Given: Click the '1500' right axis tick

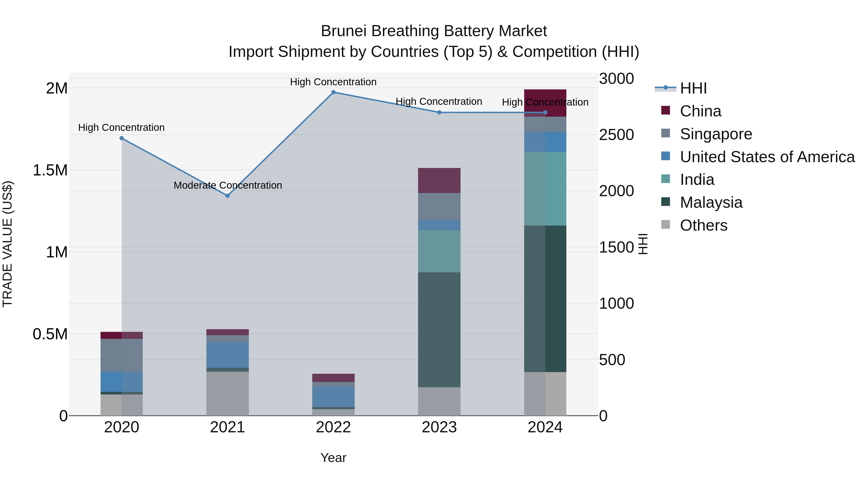Looking at the screenshot, I should [617, 247].
